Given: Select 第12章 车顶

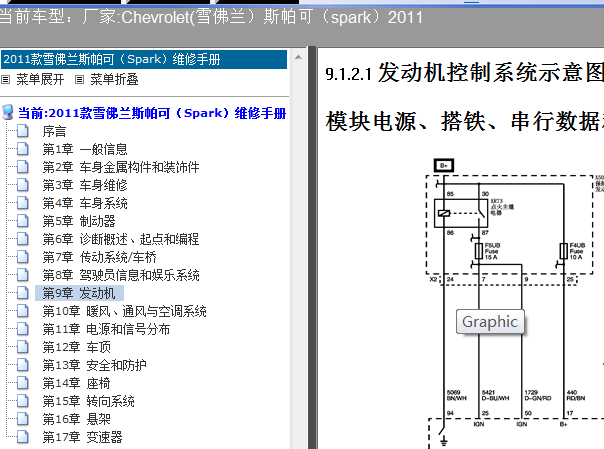Looking at the screenshot, I should 77,347.
